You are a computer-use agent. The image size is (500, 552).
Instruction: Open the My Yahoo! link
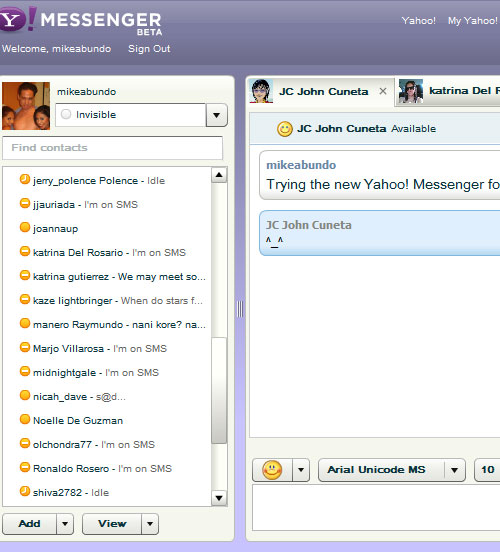(x=473, y=21)
